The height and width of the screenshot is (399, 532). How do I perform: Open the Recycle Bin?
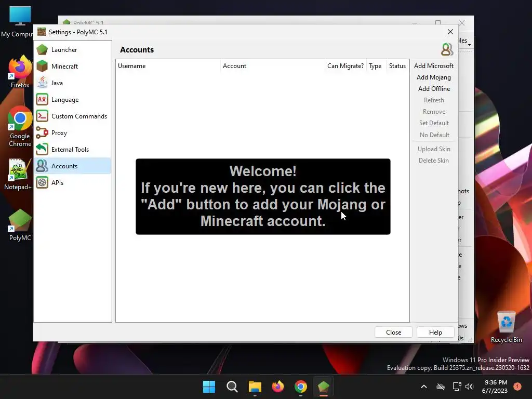tap(506, 327)
